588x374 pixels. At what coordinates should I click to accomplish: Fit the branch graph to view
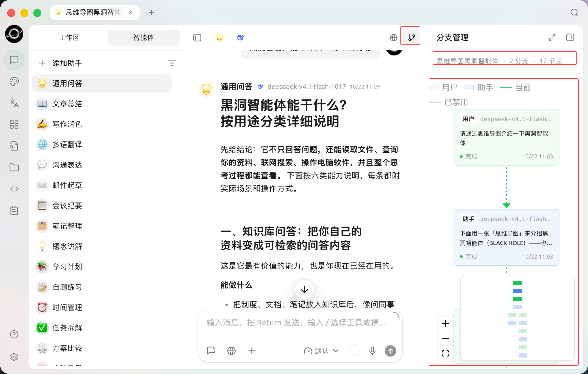[445, 353]
